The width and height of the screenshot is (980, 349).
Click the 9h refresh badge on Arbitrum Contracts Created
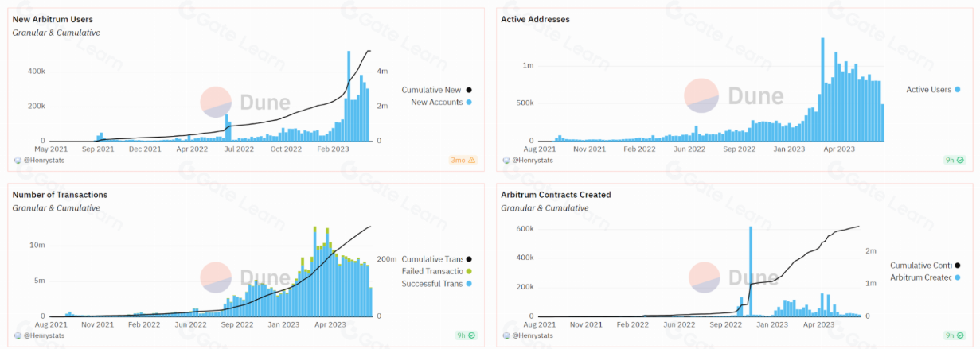953,335
